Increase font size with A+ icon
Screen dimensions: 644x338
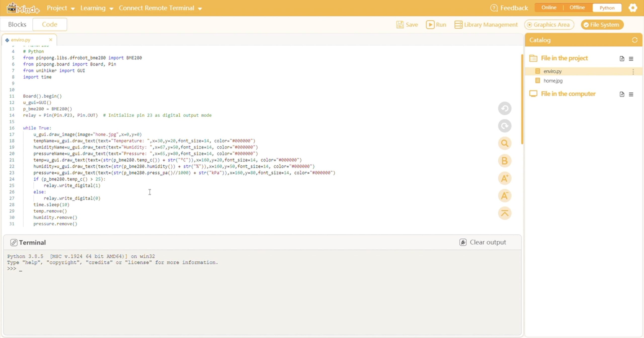tap(504, 178)
